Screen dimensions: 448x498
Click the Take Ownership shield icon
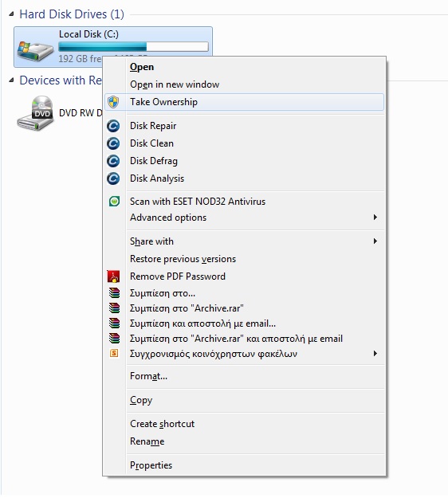113,102
